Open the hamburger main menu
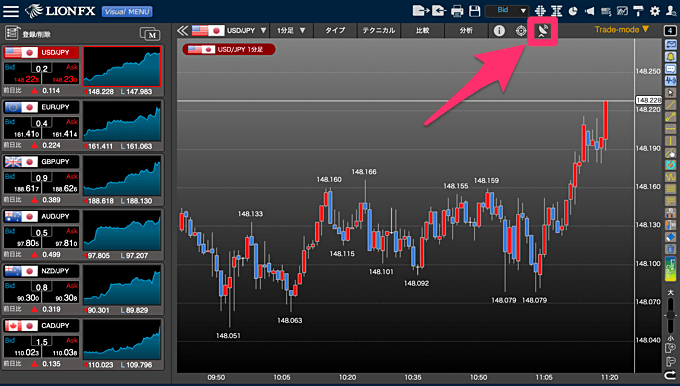 click(11, 11)
